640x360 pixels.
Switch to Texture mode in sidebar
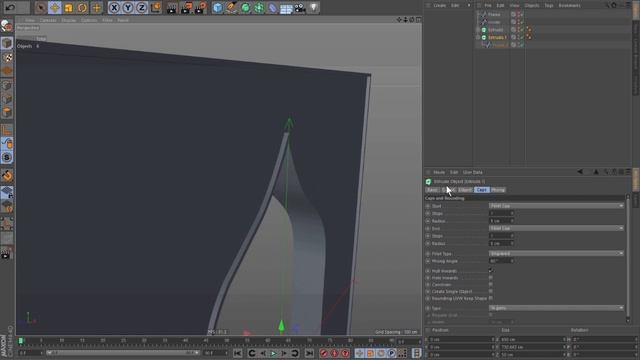[7, 57]
